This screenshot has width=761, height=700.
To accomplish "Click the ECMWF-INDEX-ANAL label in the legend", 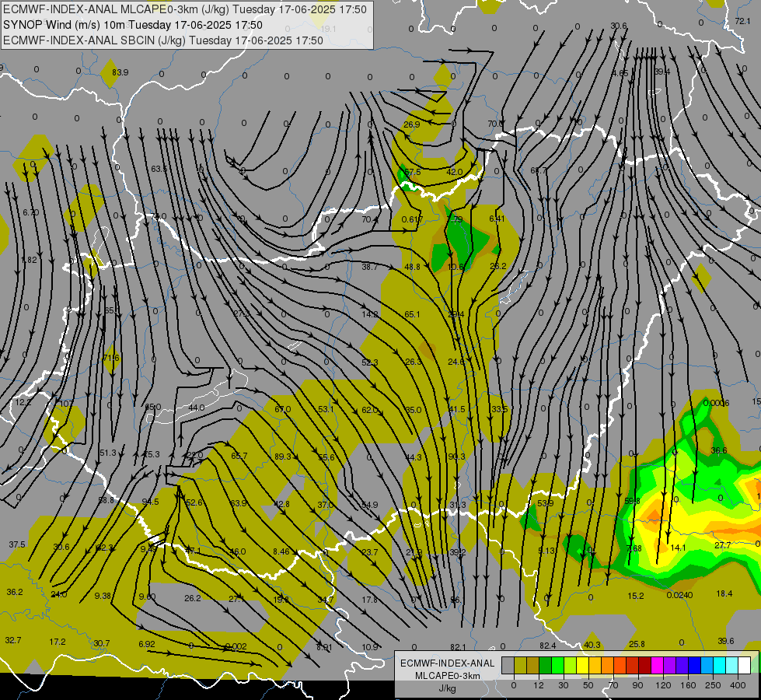I will (x=448, y=663).
